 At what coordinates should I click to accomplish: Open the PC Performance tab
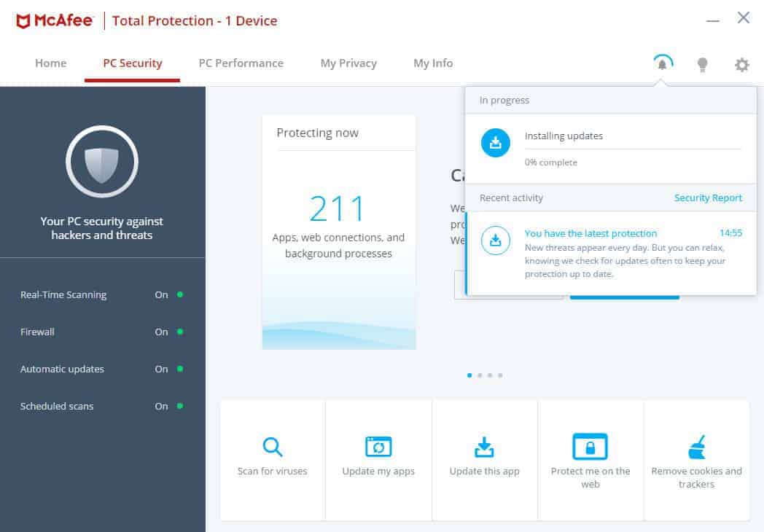[241, 63]
